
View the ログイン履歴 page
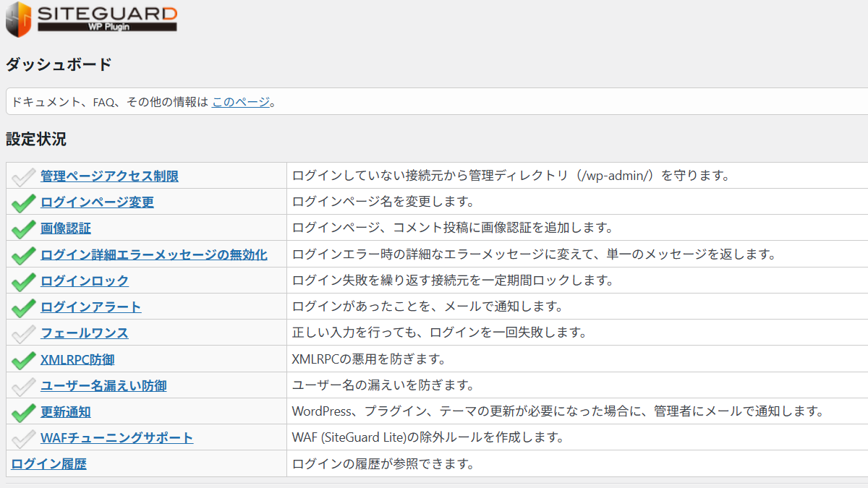pyautogui.click(x=48, y=463)
